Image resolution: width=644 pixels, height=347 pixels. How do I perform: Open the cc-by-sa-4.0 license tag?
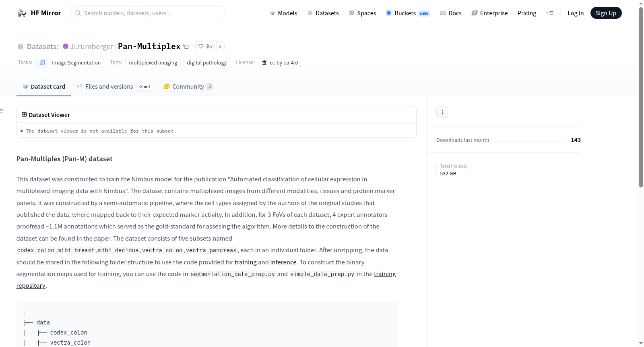[280, 62]
